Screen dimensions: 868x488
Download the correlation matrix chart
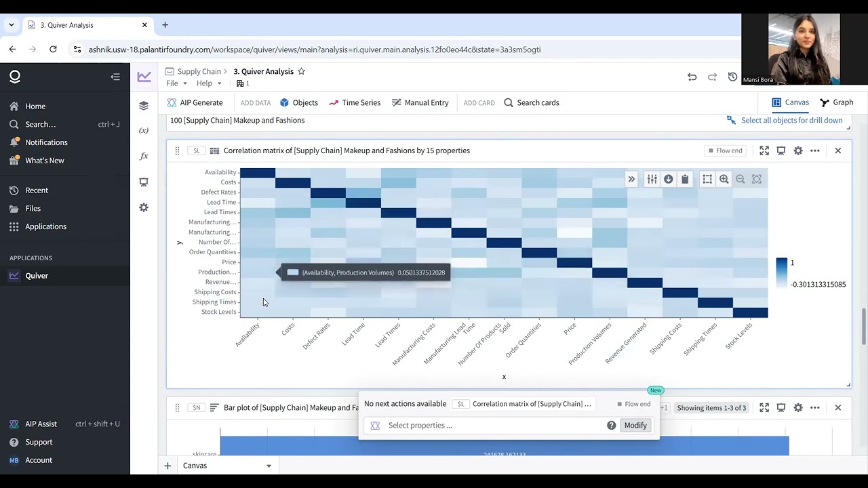pyautogui.click(x=669, y=179)
